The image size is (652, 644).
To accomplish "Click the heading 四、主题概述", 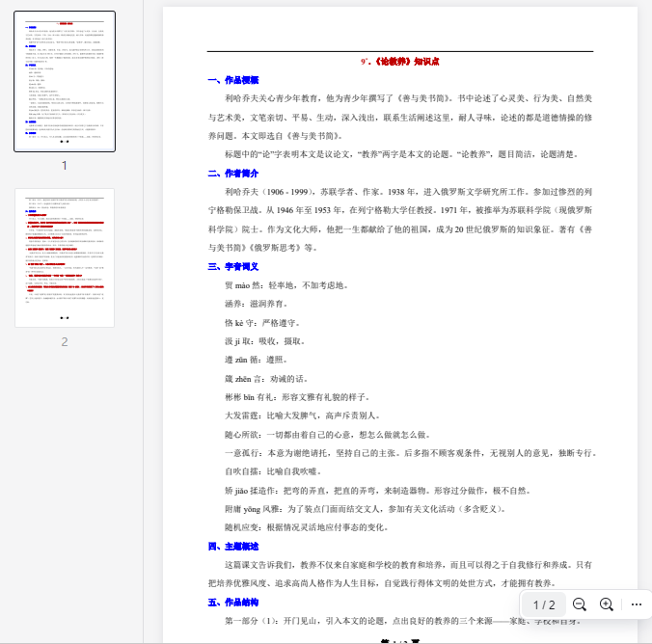I will [232, 546].
